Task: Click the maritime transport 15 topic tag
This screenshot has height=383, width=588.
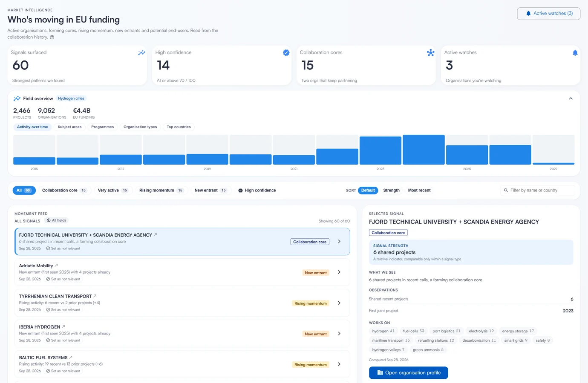Action: click(391, 340)
